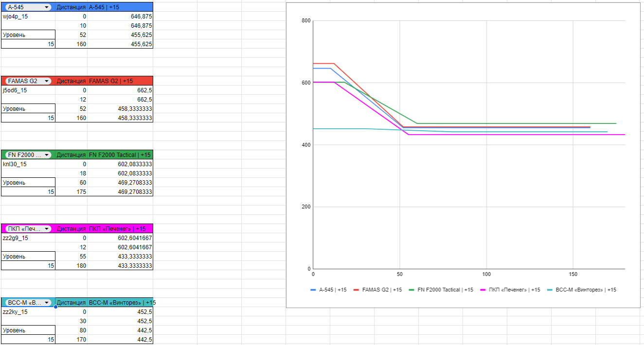Viewport: 644px width, 345px height.
Task: Click the ПКП «Печенег» | +15 legend entry
Action: (x=510, y=290)
